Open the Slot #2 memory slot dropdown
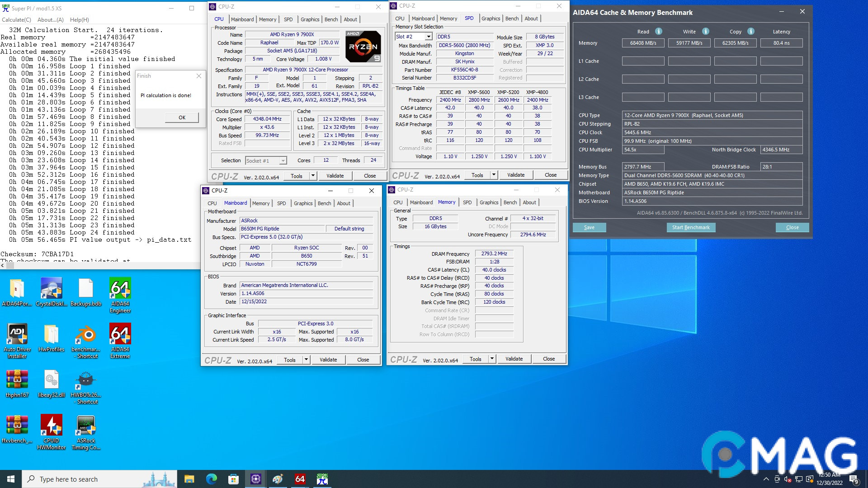This screenshot has width=868, height=488. 429,36
